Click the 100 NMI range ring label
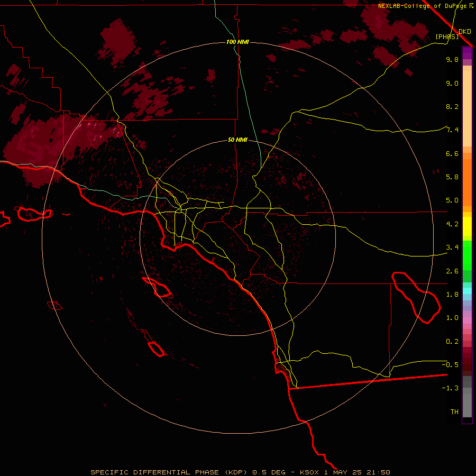Image resolution: width=476 pixels, height=476 pixels. (237, 42)
